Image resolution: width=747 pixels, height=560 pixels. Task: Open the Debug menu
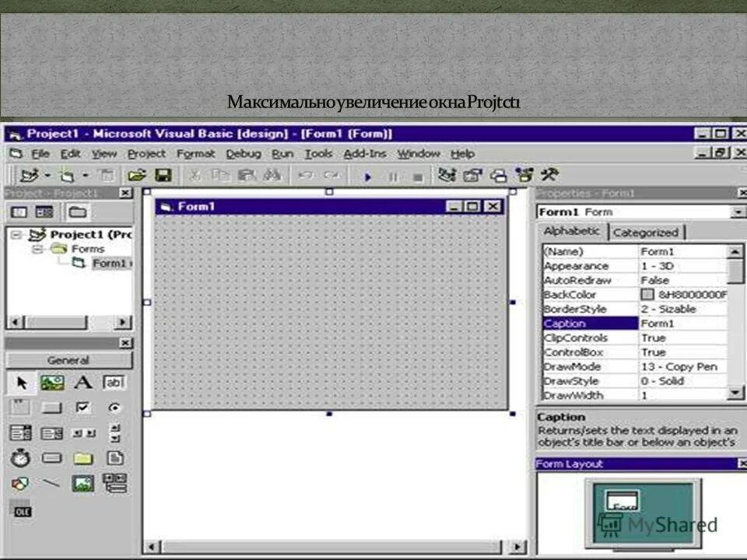(x=242, y=153)
